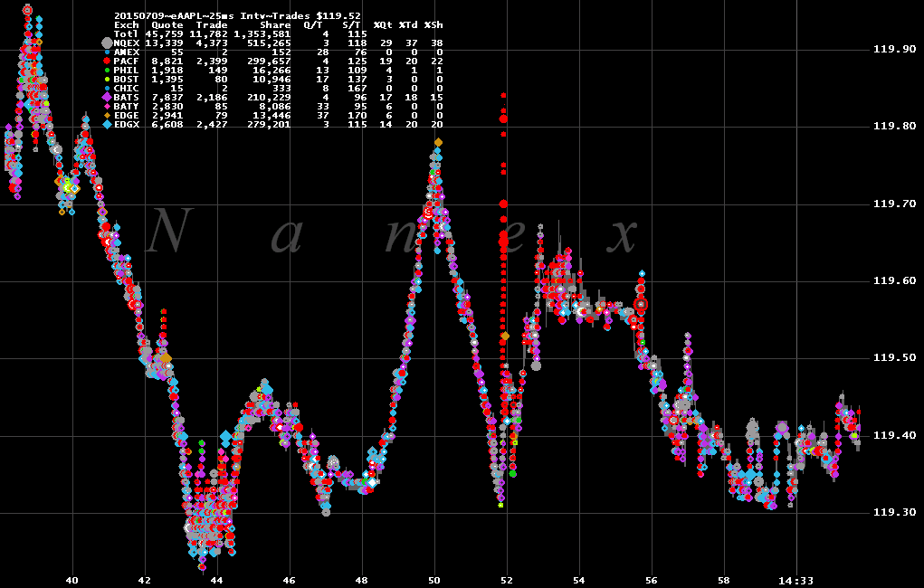
Task: Click the red marker beside PACF
Action: 107,61
